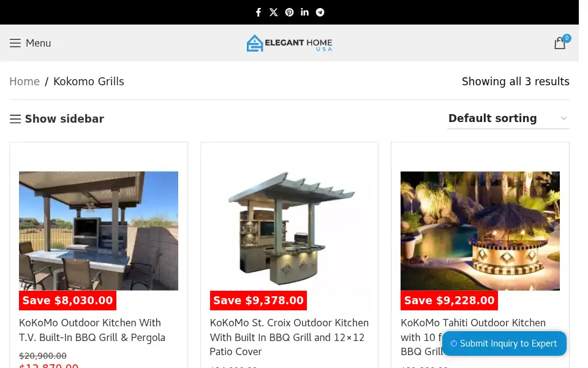Image resolution: width=588 pixels, height=368 pixels.
Task: Open KoKoMo Outdoor Kitchen With T.V. product image
Action: [x=99, y=231]
